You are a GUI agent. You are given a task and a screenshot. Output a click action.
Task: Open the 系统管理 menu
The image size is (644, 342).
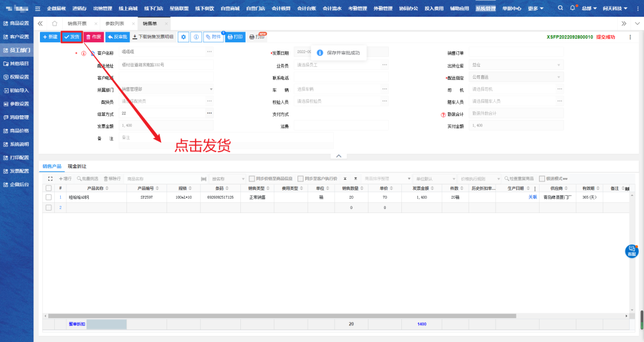click(x=485, y=8)
